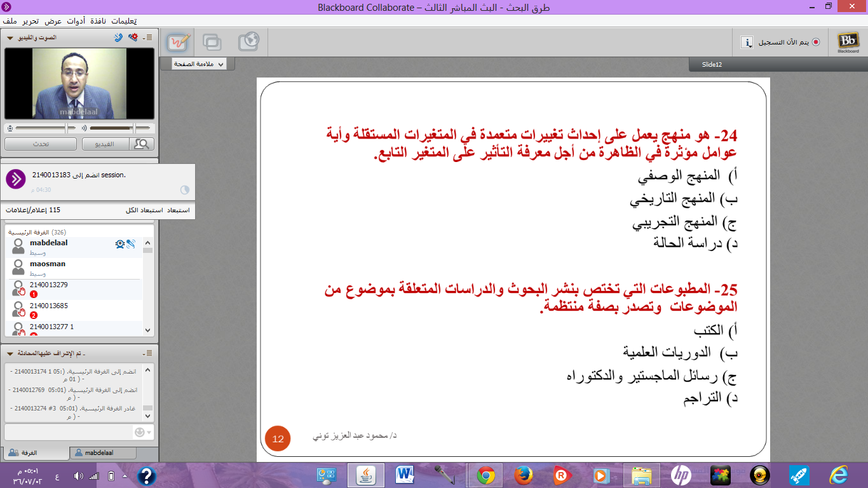Click raised-hand avatar of 2140013685
868x488 pixels.
(x=18, y=309)
